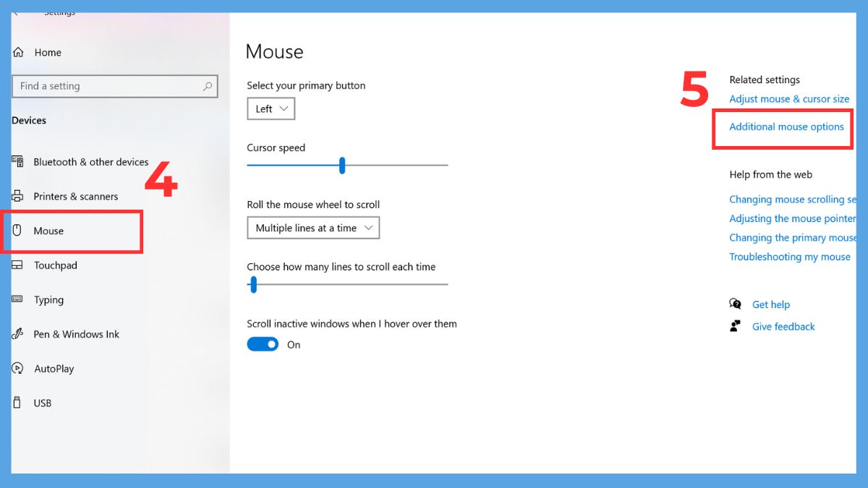Screen dimensions: 868x488
Task: Click the Printers & scanners icon
Action: 18,196
